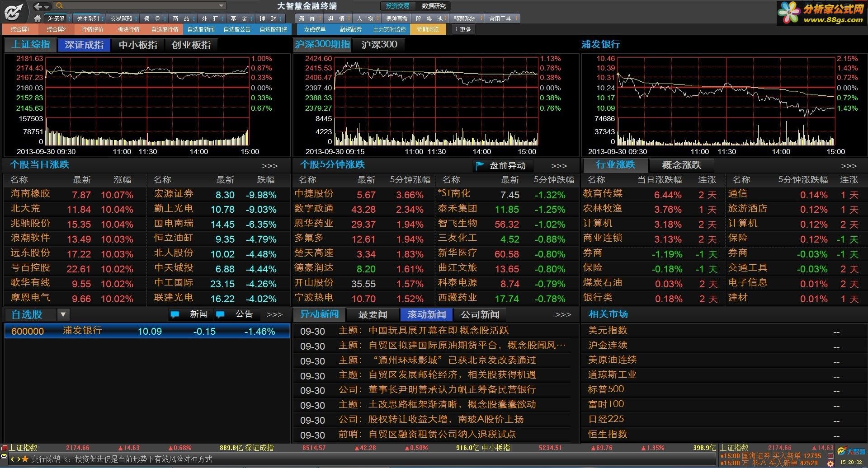Open the 关注系列 menu
Screen dimensions: 868x468
click(88, 19)
